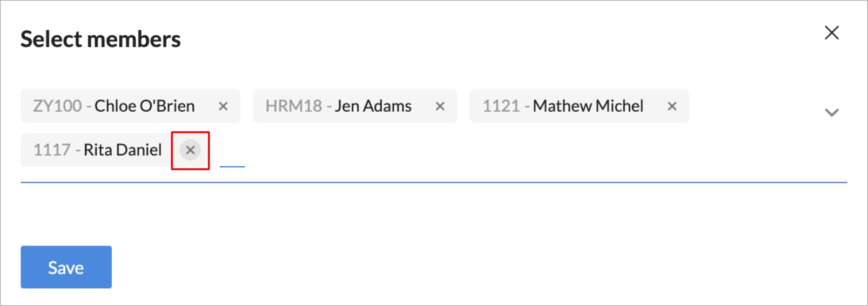Close the Select members dialog
Screen dimensions: 868x306
pos(832,33)
